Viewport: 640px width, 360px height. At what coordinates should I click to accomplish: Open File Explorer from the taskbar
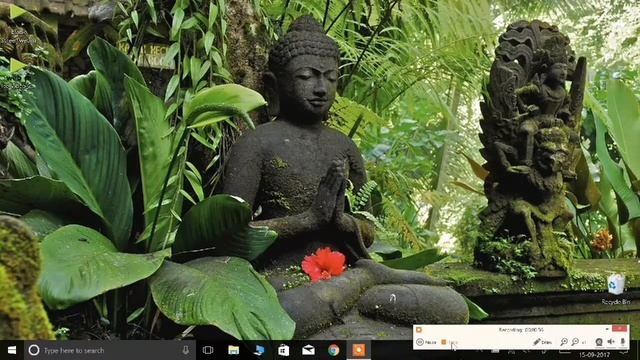coord(233,350)
